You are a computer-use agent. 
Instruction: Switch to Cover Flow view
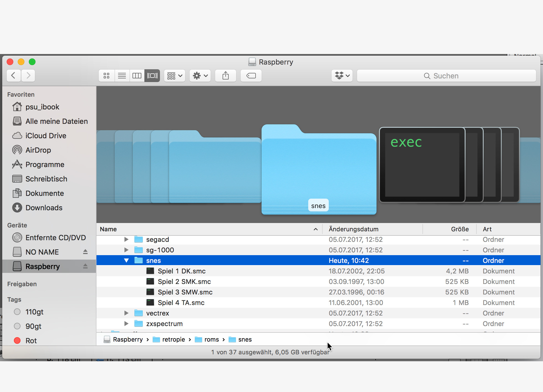pos(152,76)
